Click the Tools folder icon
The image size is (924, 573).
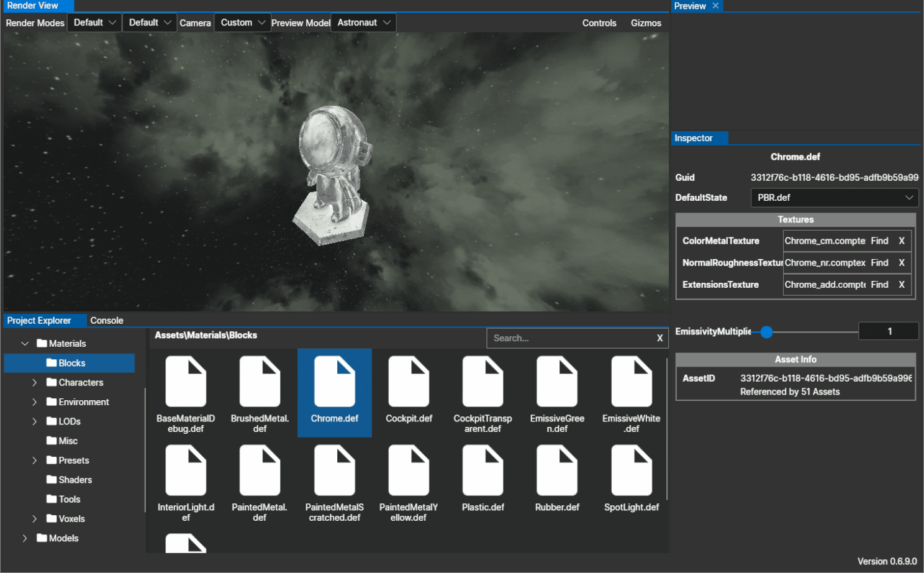(x=52, y=499)
